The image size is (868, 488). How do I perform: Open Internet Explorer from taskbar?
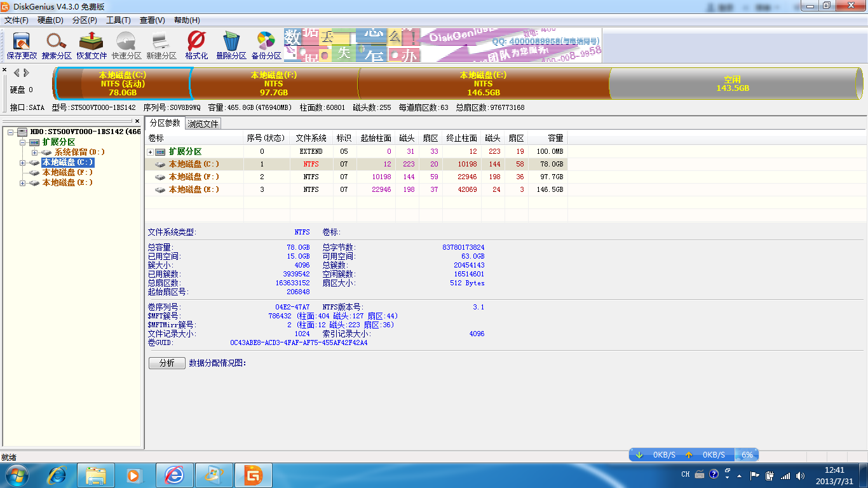[58, 475]
